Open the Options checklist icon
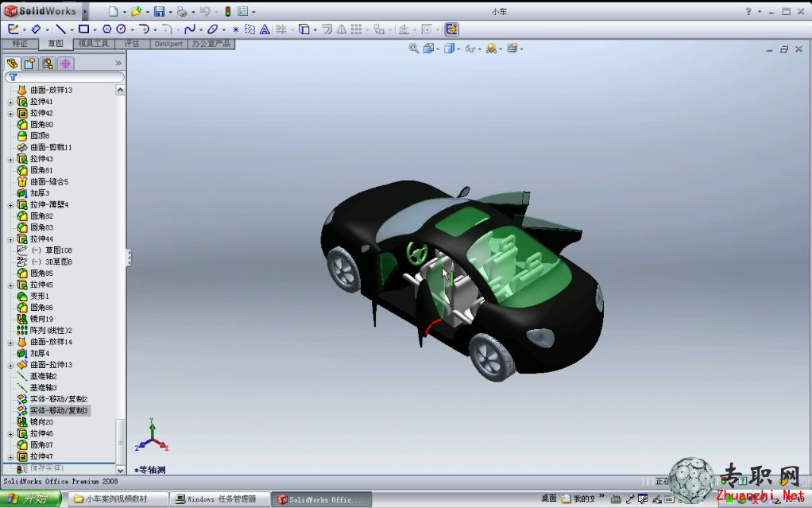The height and width of the screenshot is (508, 812). [242, 11]
